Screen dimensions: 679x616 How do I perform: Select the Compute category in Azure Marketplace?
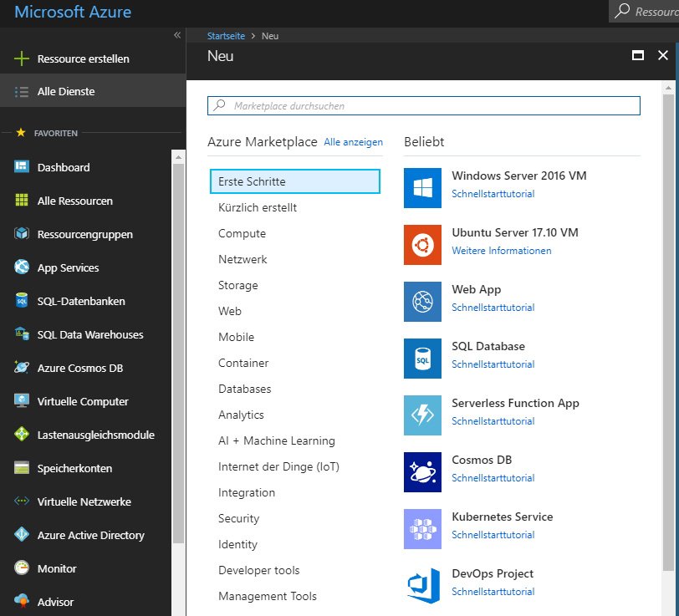point(242,233)
